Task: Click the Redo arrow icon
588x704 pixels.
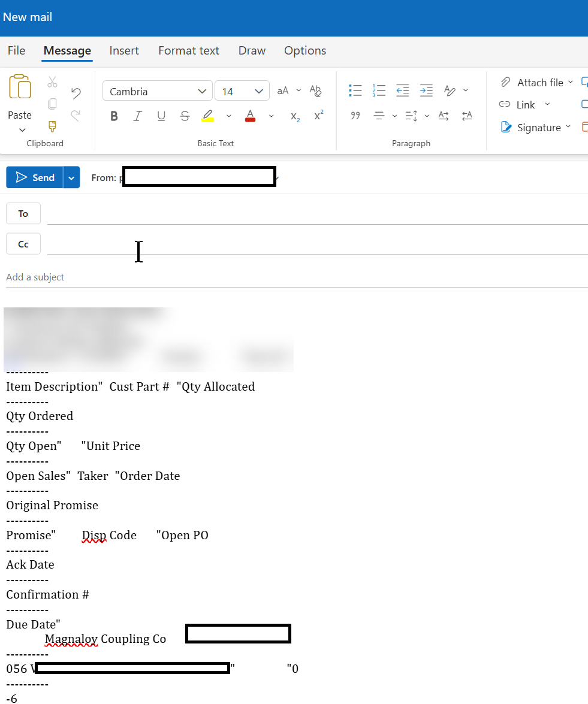Action: tap(76, 116)
